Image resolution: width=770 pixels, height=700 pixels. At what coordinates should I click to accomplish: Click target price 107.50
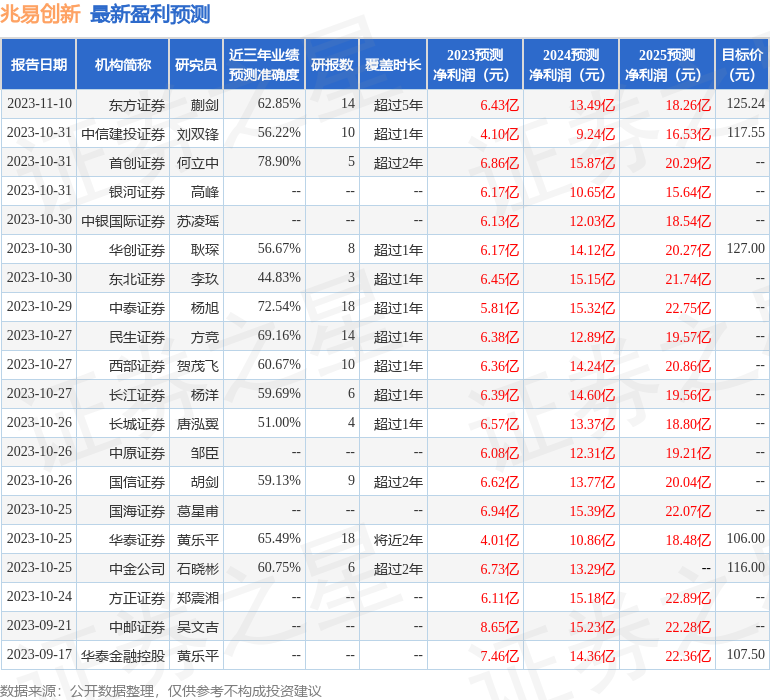click(x=745, y=654)
